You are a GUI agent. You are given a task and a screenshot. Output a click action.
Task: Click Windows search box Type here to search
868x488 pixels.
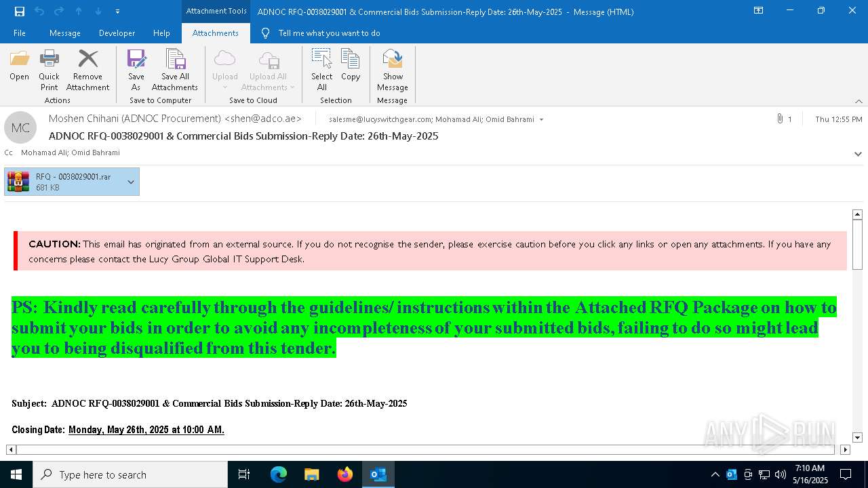[130, 474]
